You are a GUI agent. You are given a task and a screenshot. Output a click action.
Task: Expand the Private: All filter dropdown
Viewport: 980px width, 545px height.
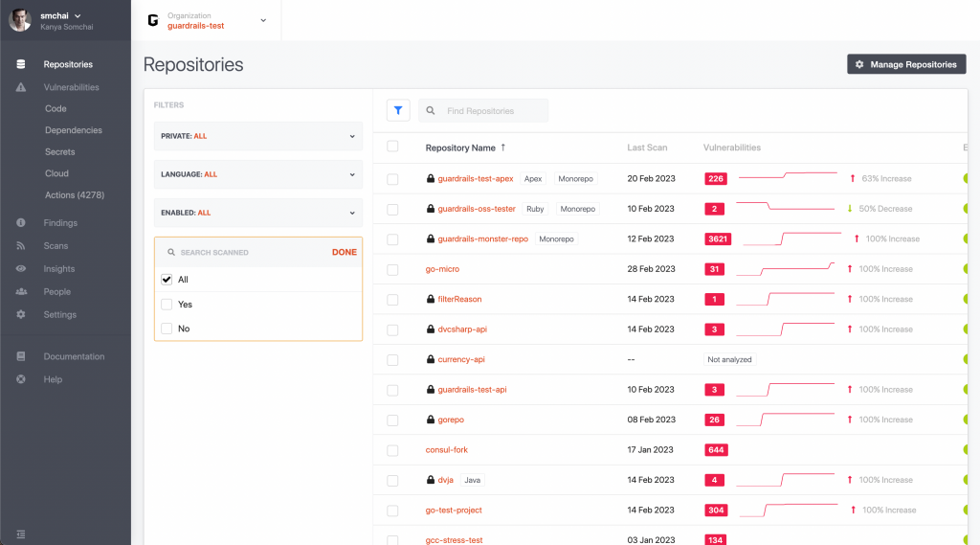tap(258, 136)
